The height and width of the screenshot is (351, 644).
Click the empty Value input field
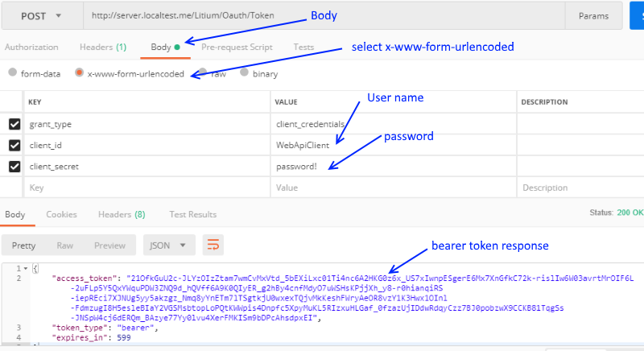click(394, 188)
